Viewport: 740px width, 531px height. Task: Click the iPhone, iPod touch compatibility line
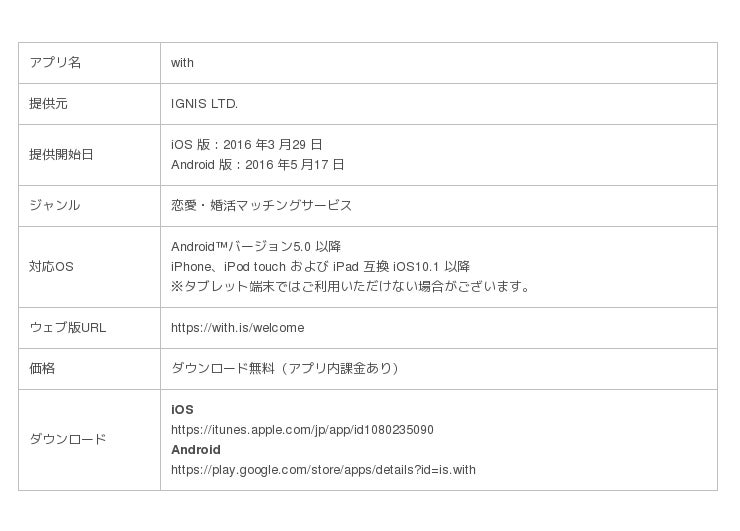tap(320, 267)
